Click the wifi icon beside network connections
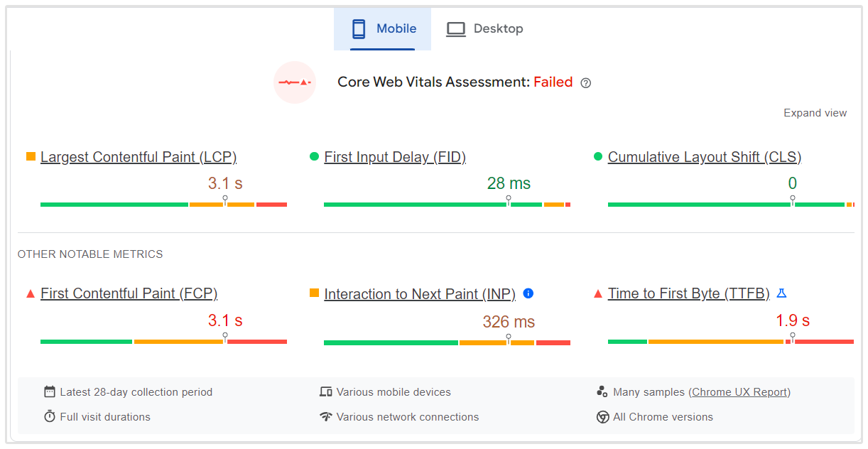 click(326, 417)
